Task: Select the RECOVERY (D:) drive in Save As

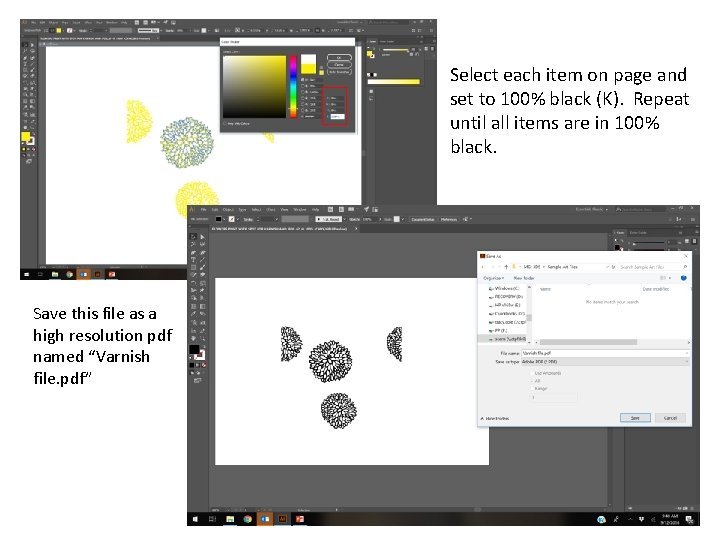Action: click(x=506, y=297)
